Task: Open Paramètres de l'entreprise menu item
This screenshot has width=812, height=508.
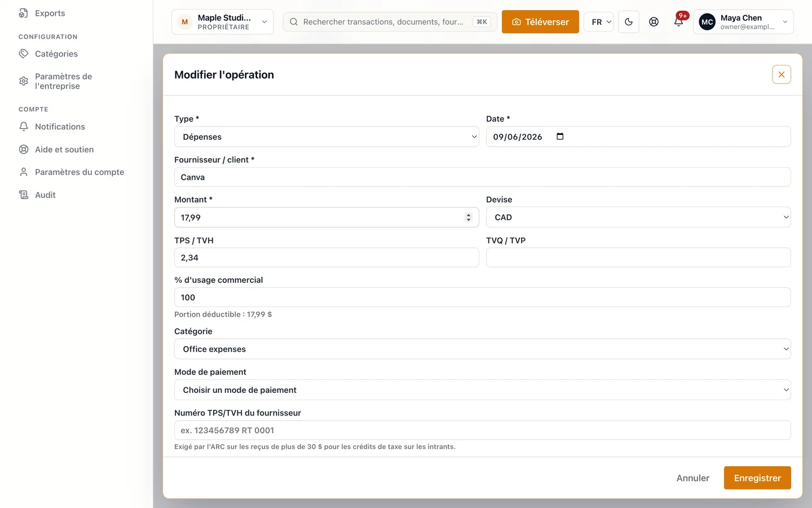Action: click(63, 81)
